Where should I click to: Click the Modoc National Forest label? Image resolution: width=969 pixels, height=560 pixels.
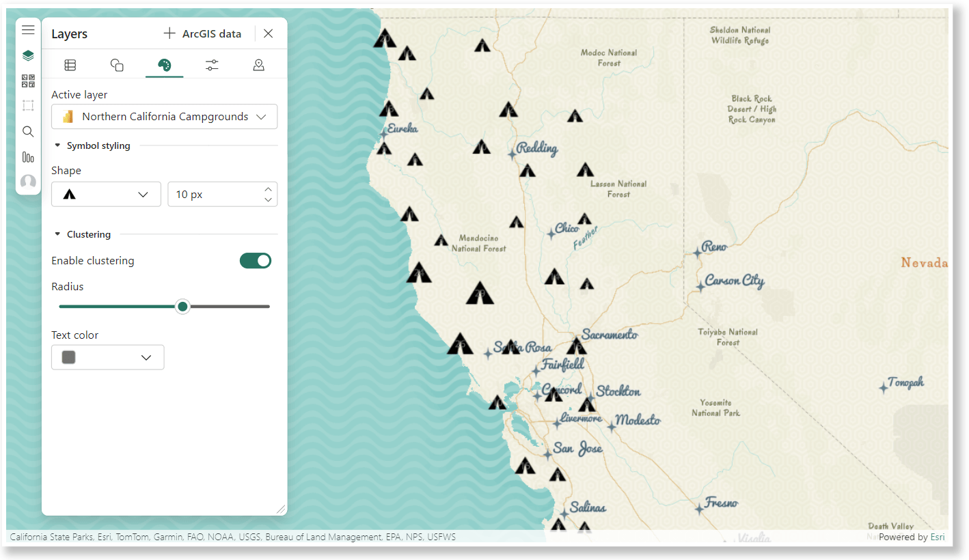(609, 57)
